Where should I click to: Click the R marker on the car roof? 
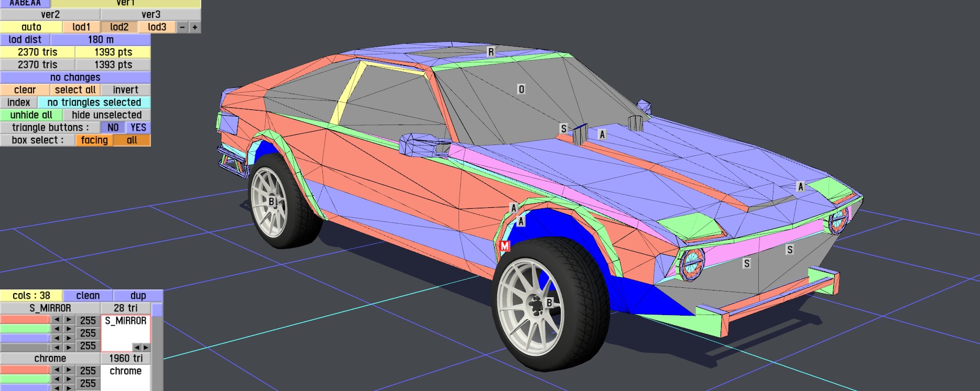tap(491, 52)
